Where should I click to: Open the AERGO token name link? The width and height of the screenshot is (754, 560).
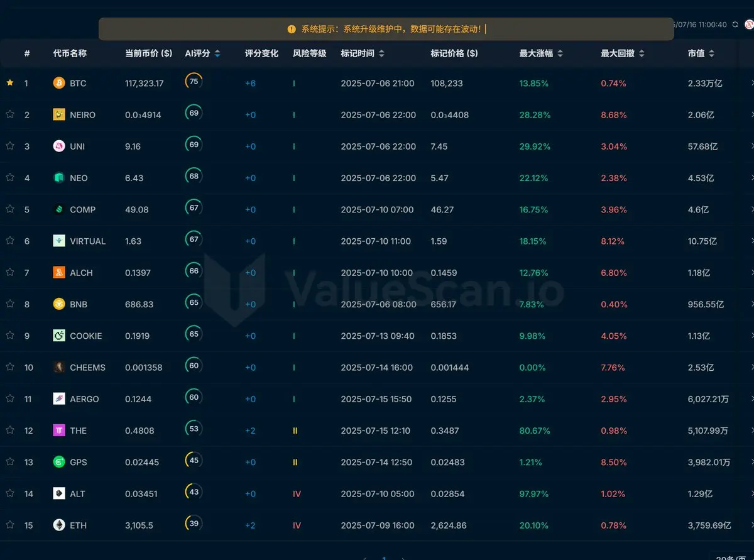tap(85, 399)
